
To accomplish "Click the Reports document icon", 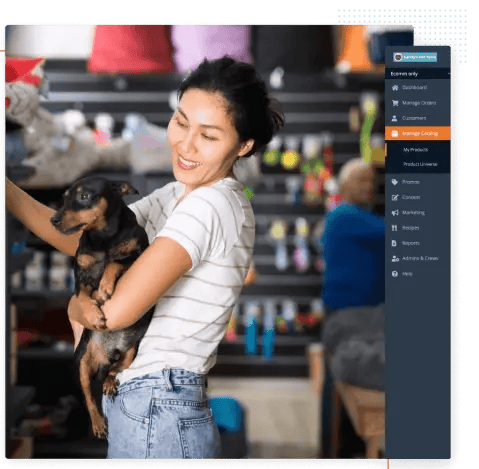I will tap(394, 243).
